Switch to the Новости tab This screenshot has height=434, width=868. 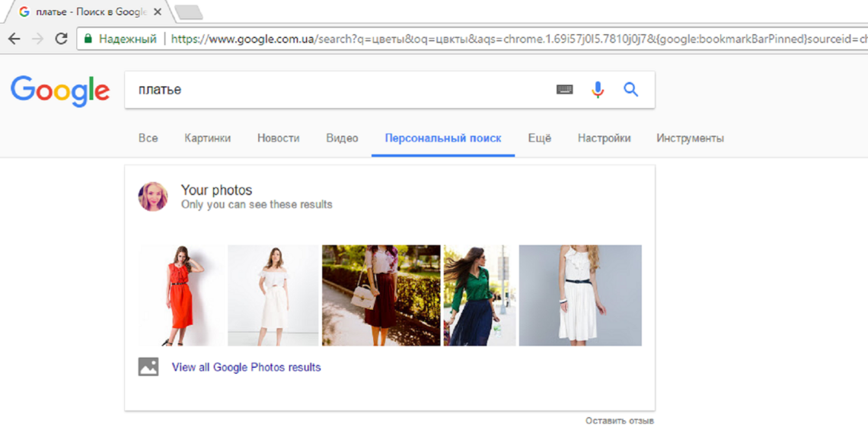click(x=278, y=139)
